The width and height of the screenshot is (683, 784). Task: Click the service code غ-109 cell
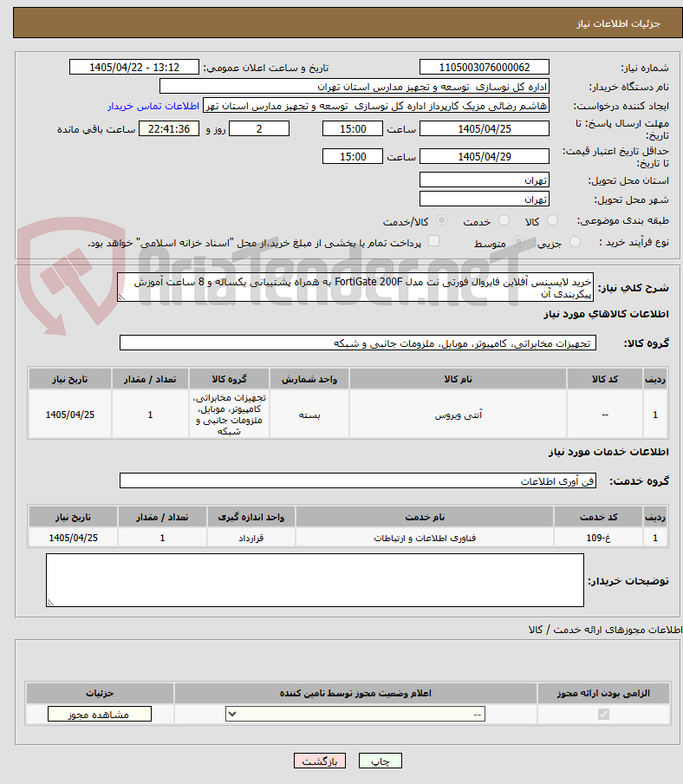pyautogui.click(x=599, y=538)
